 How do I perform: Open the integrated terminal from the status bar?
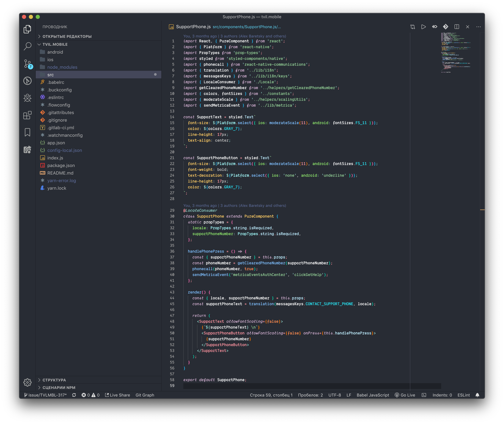(x=424, y=395)
